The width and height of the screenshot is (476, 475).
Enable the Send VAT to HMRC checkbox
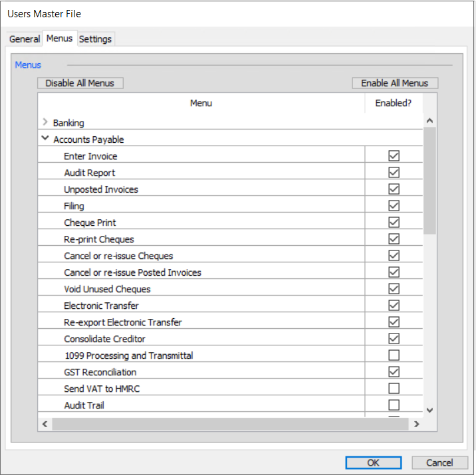pyautogui.click(x=394, y=388)
